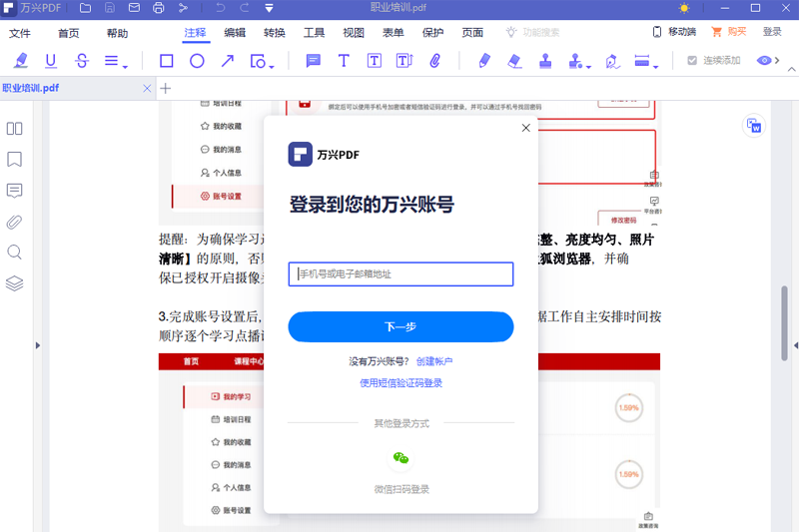Viewport: 799px width, 532px height.
Task: Switch to the 保护 tab
Action: pos(432,33)
